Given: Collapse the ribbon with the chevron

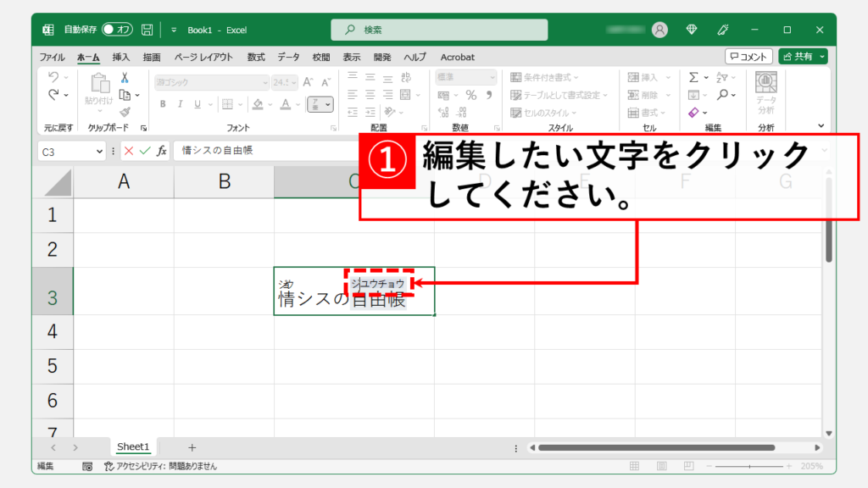Looking at the screenshot, I should (x=821, y=126).
